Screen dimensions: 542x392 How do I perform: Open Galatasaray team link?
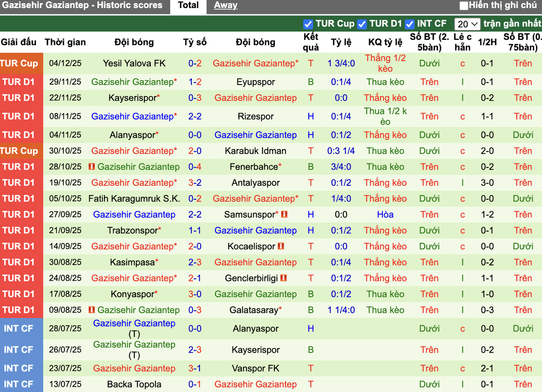pyautogui.click(x=254, y=310)
